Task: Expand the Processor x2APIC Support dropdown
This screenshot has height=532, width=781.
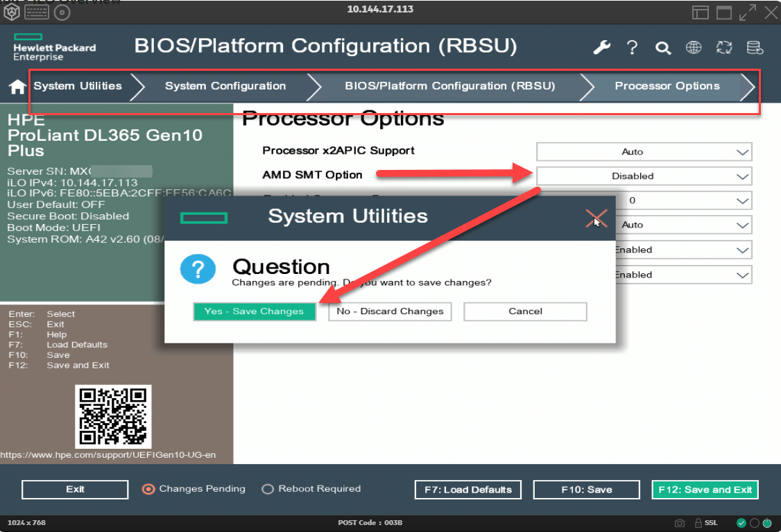Action: click(644, 152)
